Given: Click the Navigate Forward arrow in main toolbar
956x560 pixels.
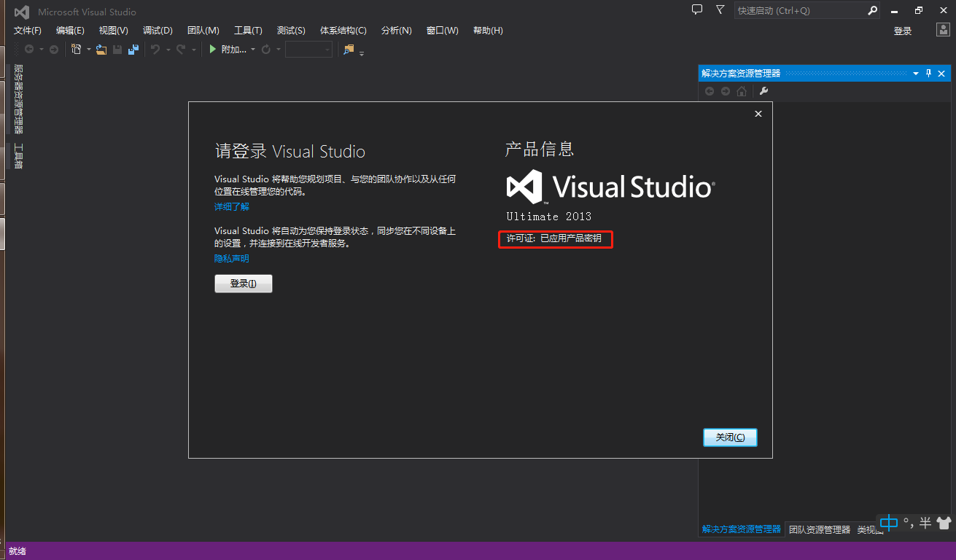Looking at the screenshot, I should pos(54,49).
